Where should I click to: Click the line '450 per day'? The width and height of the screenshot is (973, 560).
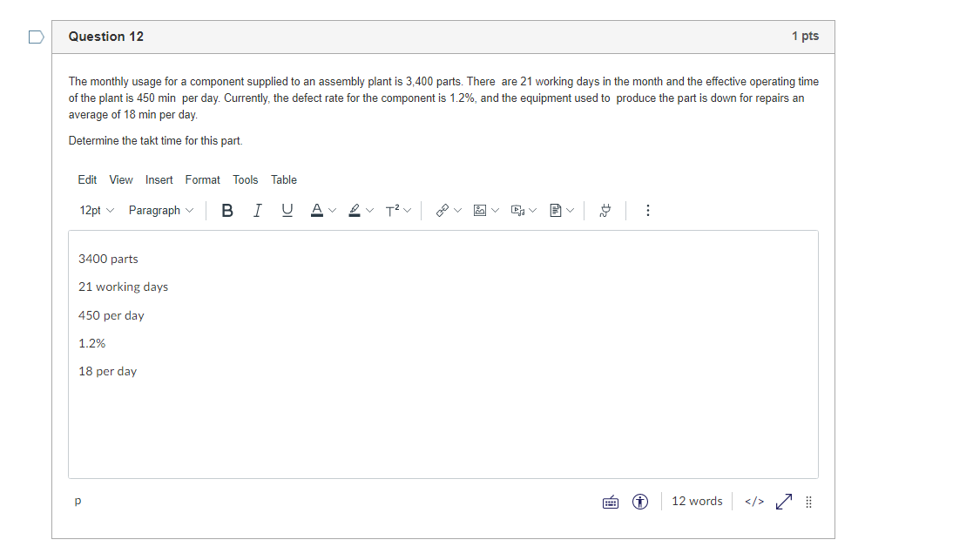(111, 315)
